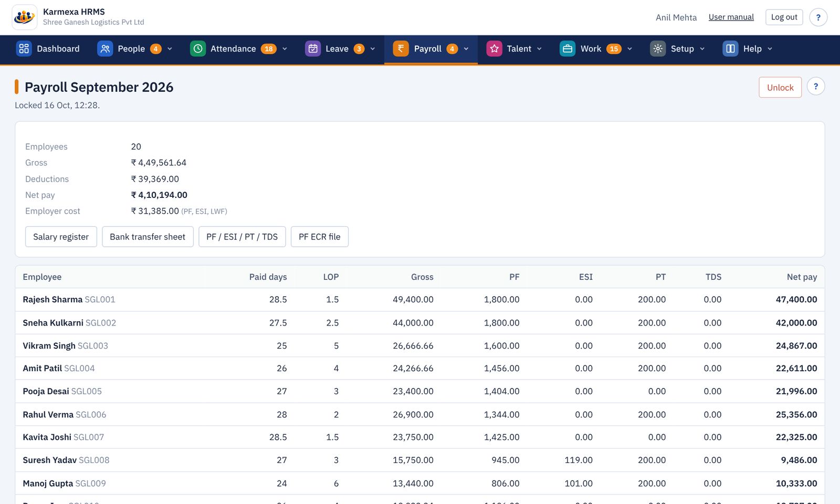Click the Dashboard grid icon

pyautogui.click(x=24, y=49)
